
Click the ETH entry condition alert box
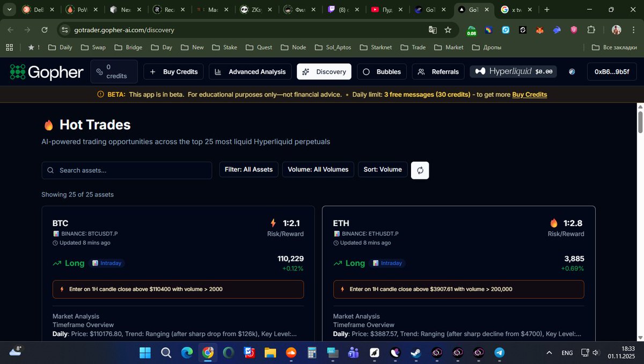point(459,289)
